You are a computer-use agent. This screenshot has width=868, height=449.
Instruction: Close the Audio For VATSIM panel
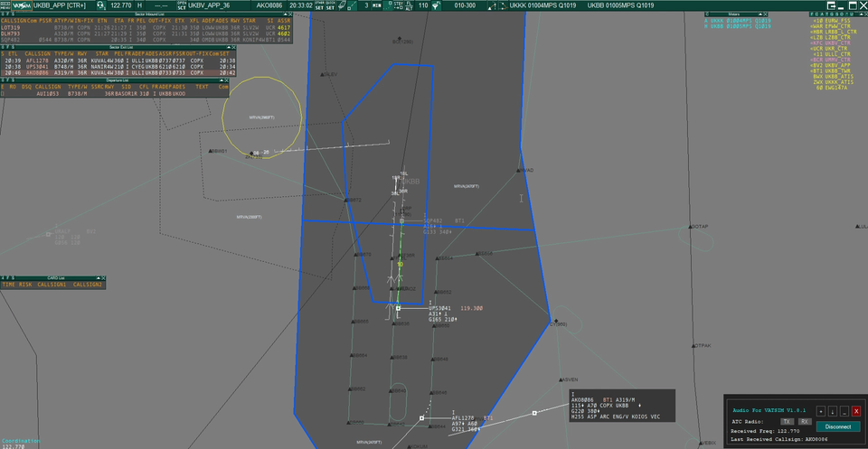pyautogui.click(x=855, y=411)
